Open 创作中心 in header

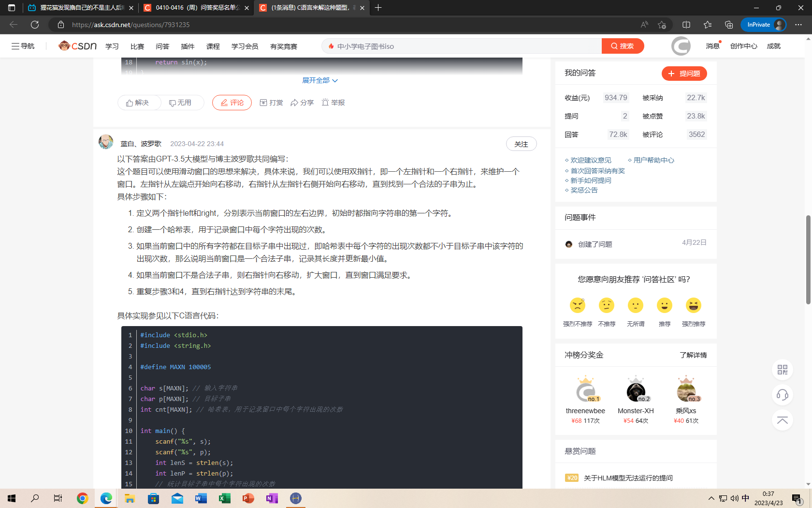[743, 46]
